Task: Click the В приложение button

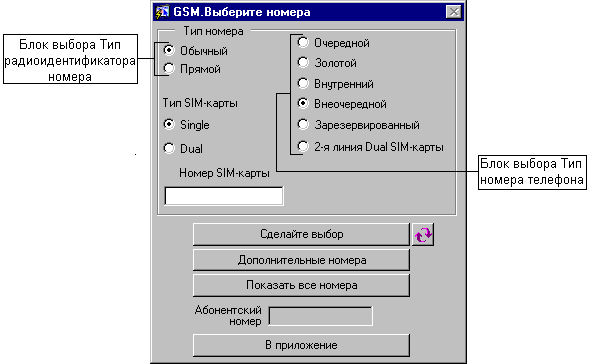Action: [301, 345]
